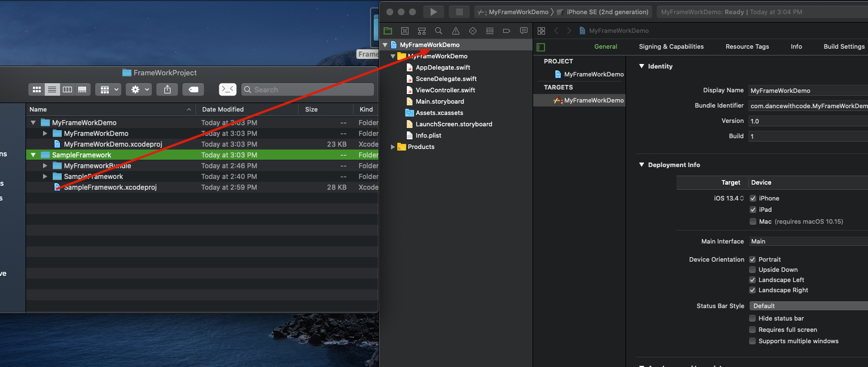Viewport: 868px width, 367px height.
Task: Open the Debug navigator icon
Action: point(490,31)
